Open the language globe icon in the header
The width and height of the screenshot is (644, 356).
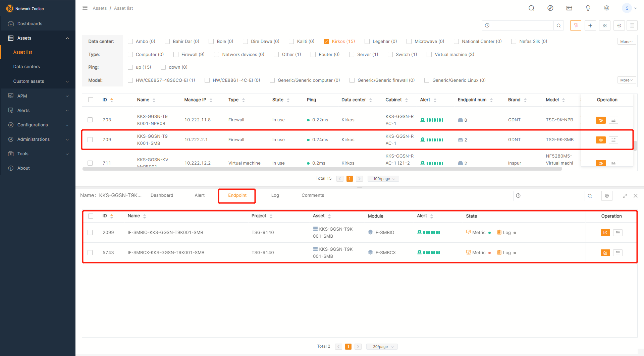coord(606,8)
